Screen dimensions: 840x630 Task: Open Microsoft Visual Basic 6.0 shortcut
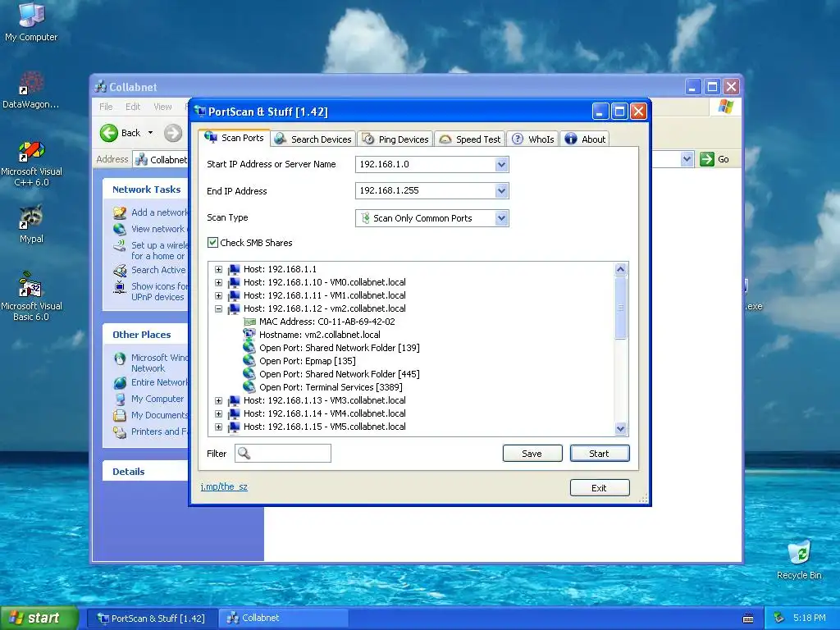(31, 296)
